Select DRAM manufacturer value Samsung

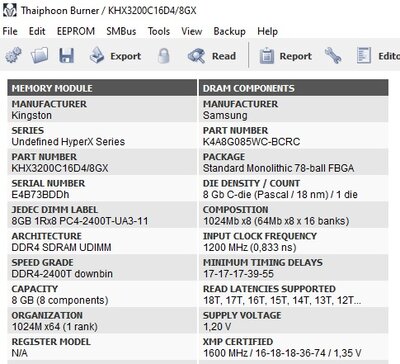pos(225,115)
